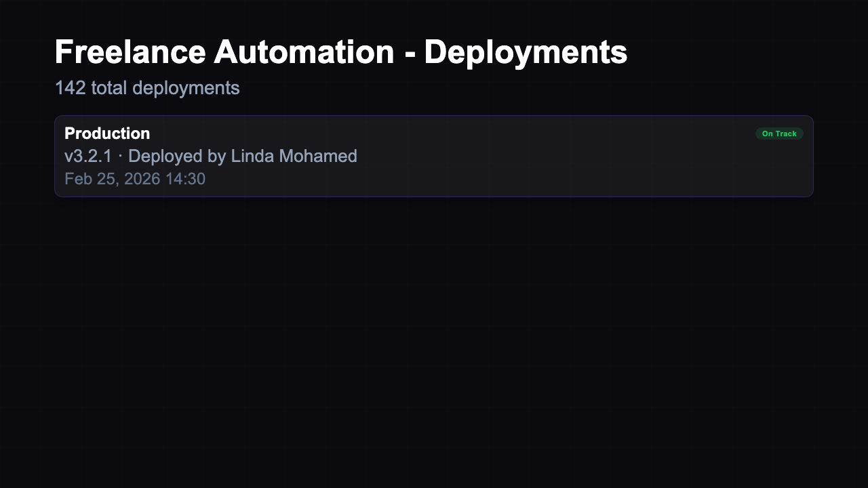Select the deployment timestamp row
868x488 pixels.
click(134, 178)
